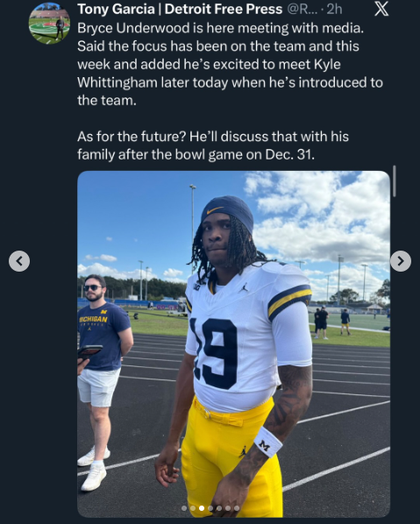Jump to the fourth carousel dot
The image size is (420, 524).
coord(210,508)
